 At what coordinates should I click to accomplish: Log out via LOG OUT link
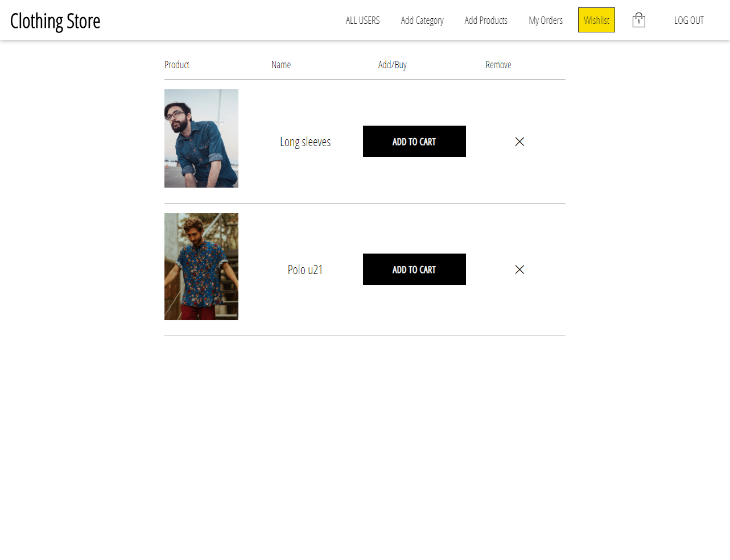tap(689, 20)
